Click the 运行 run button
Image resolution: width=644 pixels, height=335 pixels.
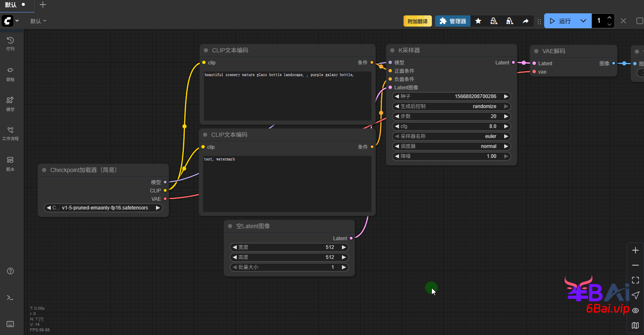560,21
